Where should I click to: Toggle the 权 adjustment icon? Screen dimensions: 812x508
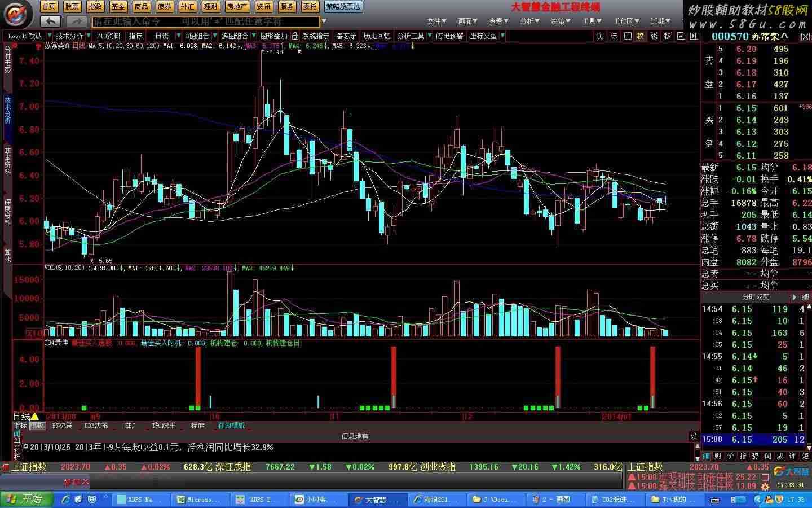click(641, 36)
